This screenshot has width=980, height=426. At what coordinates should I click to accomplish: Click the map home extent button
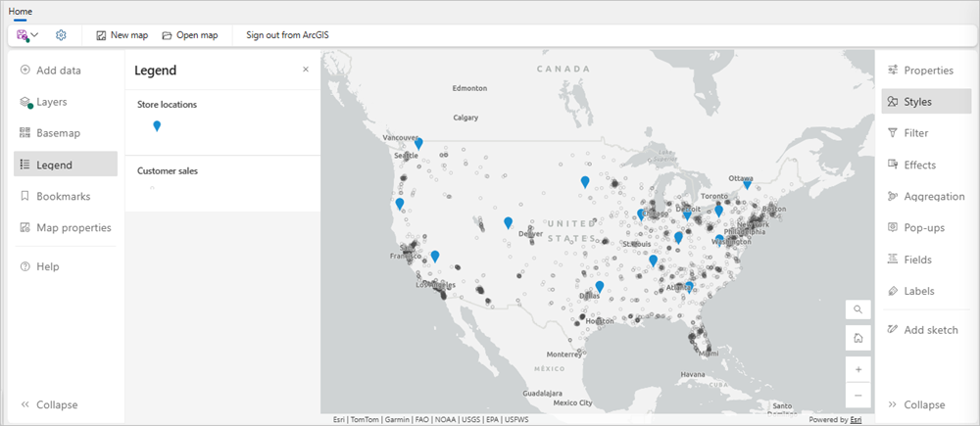coord(858,338)
